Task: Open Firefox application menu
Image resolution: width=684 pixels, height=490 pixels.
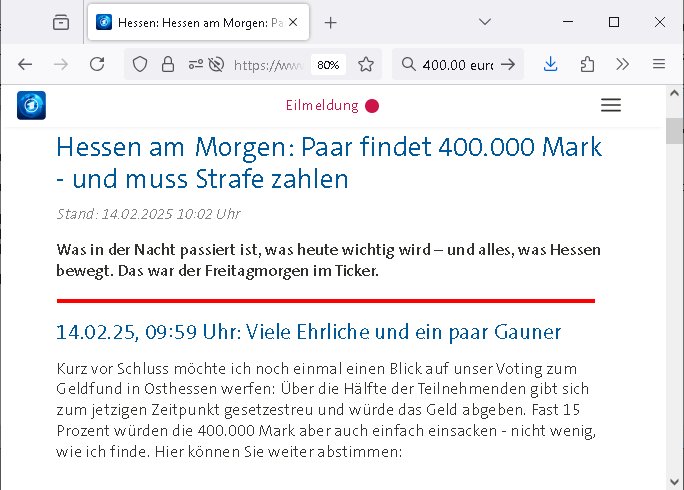Action: [x=659, y=64]
